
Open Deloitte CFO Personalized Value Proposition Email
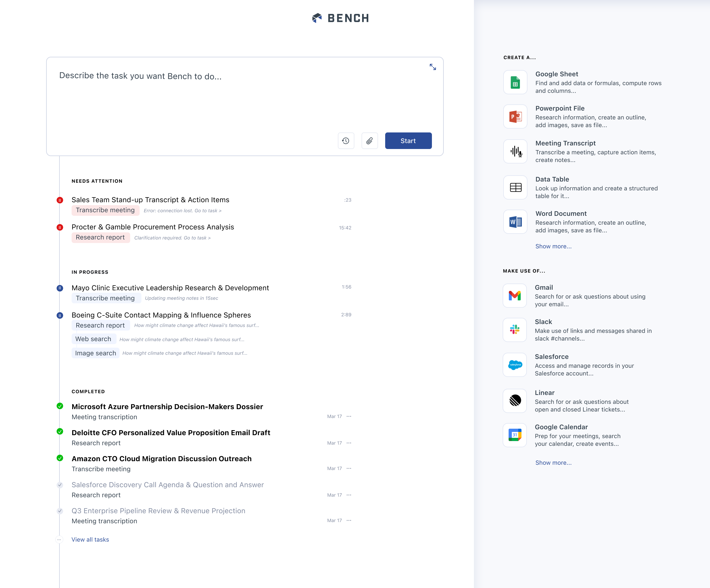click(x=171, y=433)
